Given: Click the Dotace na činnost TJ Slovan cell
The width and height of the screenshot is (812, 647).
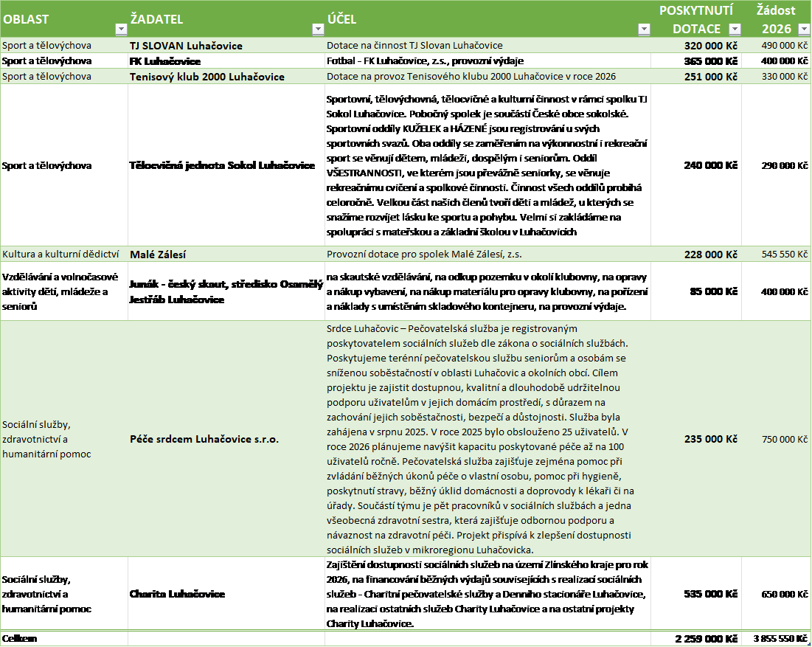Looking at the screenshot, I should [x=414, y=46].
